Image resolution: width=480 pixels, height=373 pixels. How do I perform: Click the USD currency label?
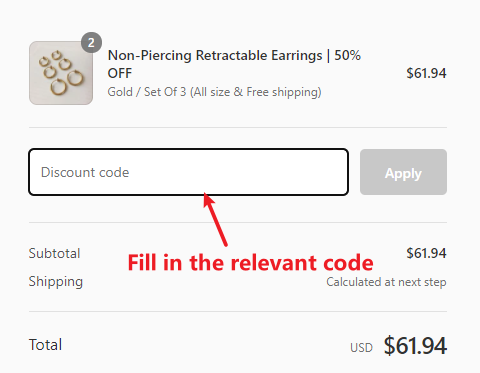pos(361,348)
